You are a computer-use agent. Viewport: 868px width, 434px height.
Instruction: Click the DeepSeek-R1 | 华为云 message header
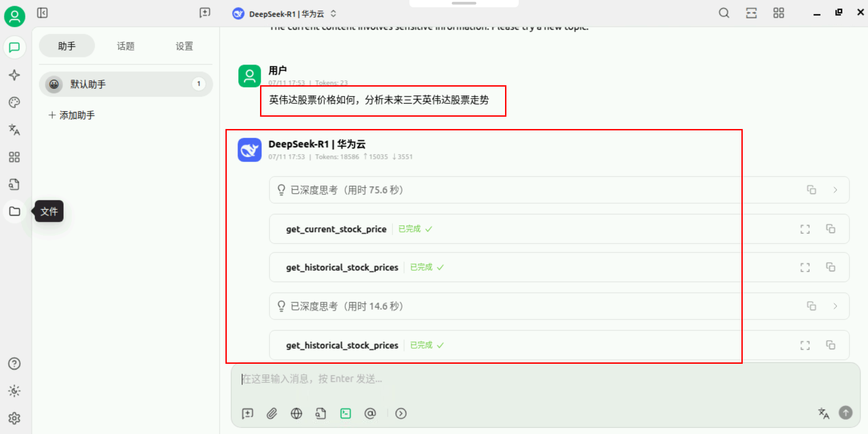point(317,144)
